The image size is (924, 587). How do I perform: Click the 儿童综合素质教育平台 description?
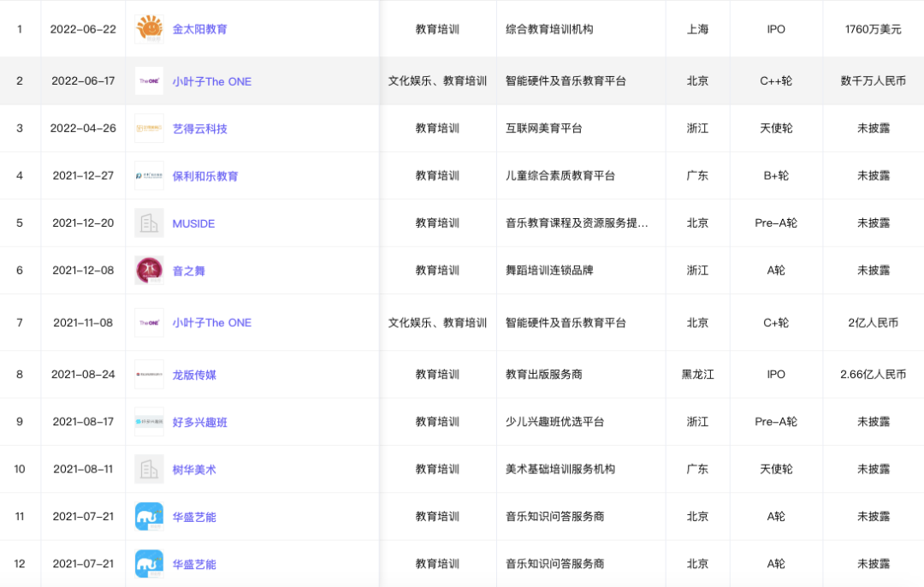click(560, 175)
